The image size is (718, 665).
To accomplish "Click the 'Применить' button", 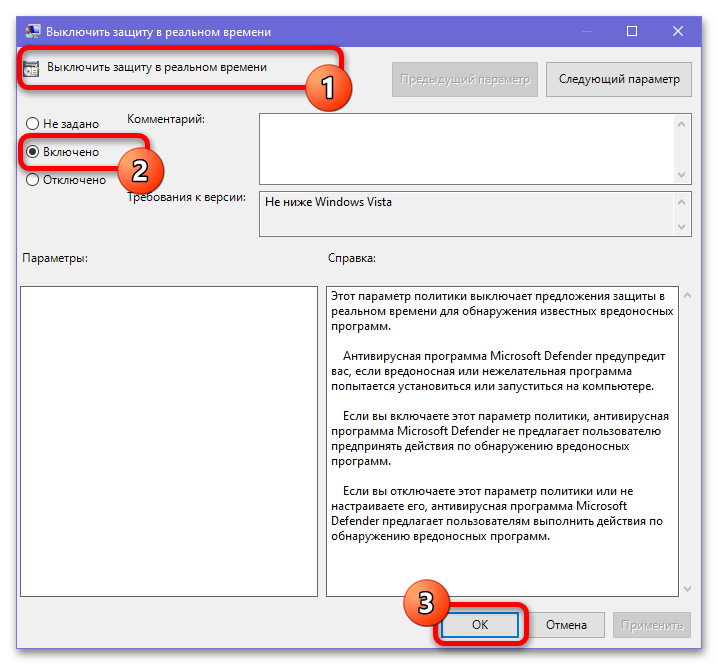I will [652, 625].
